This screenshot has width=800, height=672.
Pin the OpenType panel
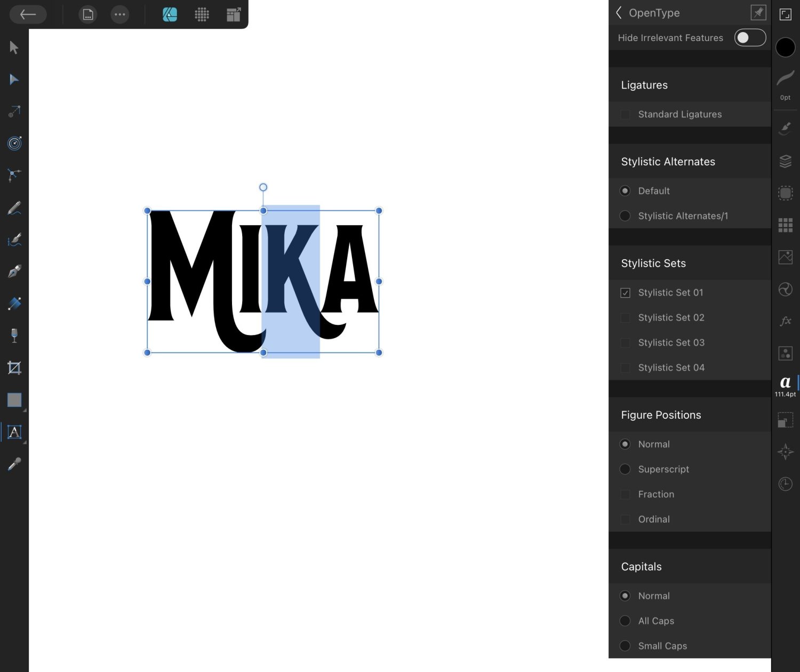click(758, 12)
